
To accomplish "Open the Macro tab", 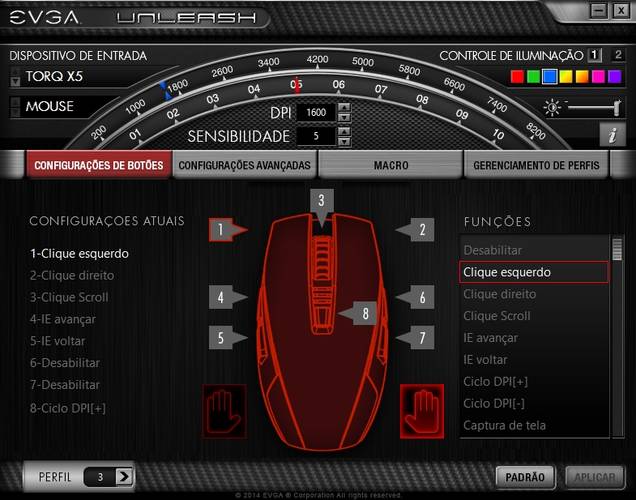I will click(391, 165).
